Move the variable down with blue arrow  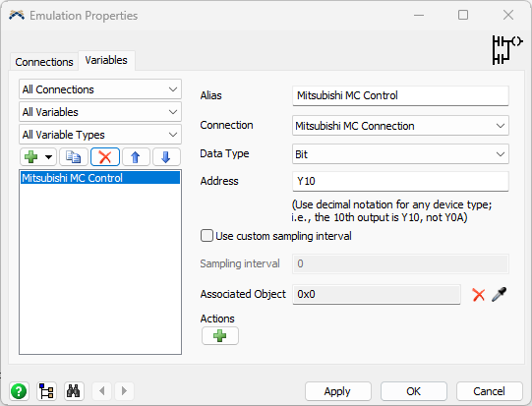pyautogui.click(x=166, y=156)
